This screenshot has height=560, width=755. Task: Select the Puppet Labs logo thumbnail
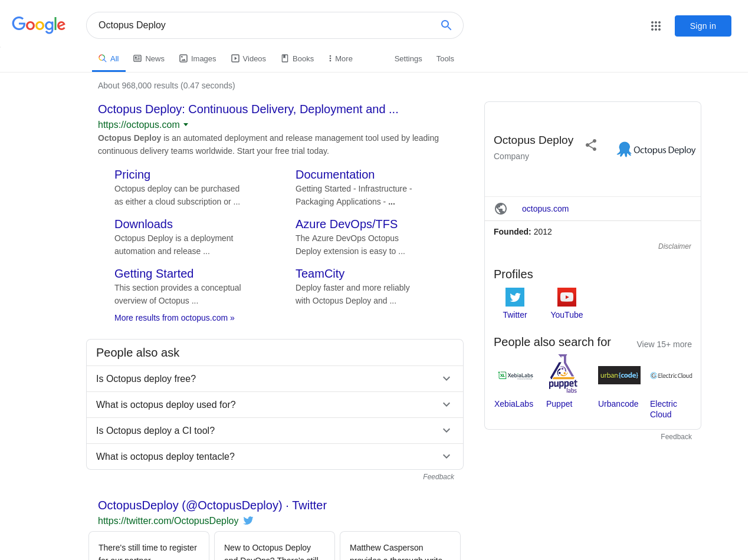coord(563,374)
